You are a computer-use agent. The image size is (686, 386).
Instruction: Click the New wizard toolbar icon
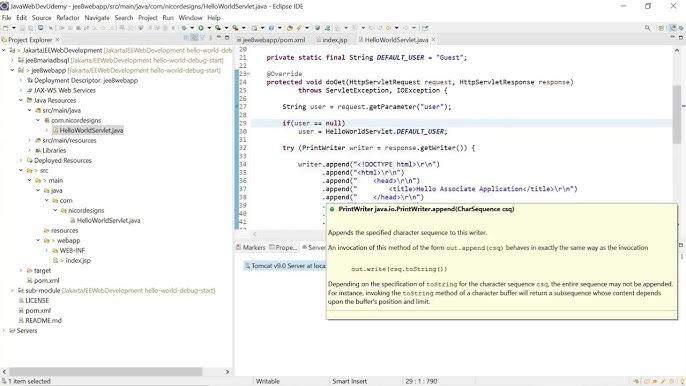pyautogui.click(x=6, y=28)
